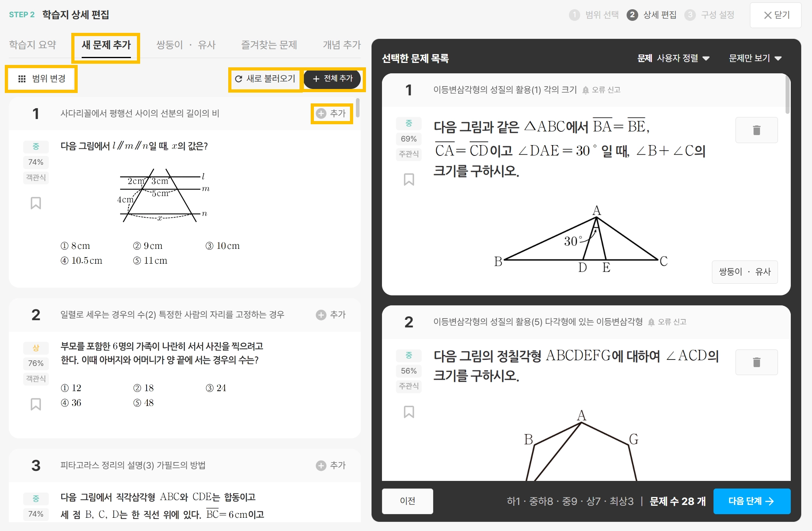812x531 pixels.
Task: Toggle bookmark on left problem 2
Action: (36, 404)
